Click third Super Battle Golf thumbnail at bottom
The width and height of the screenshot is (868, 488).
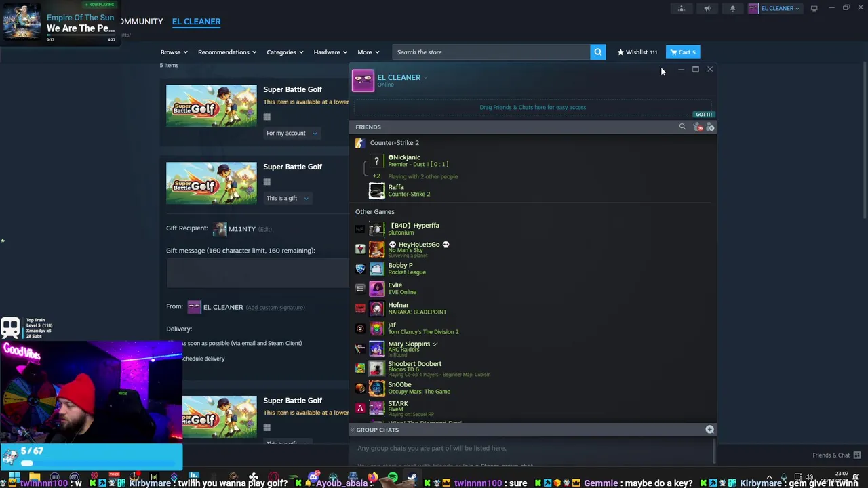coord(219,417)
